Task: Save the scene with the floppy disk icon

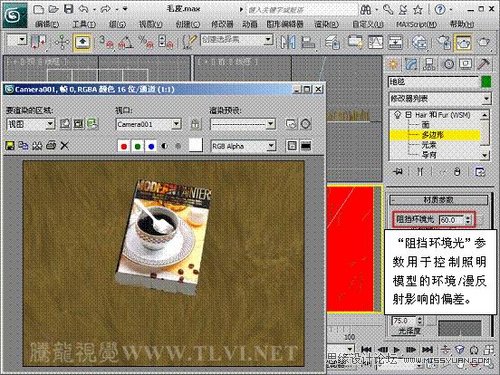Action: 68,9
